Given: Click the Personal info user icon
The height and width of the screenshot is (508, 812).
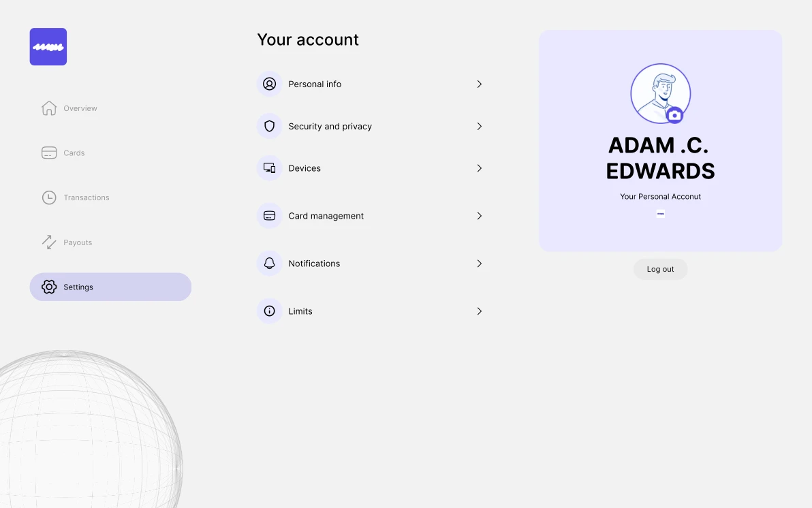Looking at the screenshot, I should [269, 84].
